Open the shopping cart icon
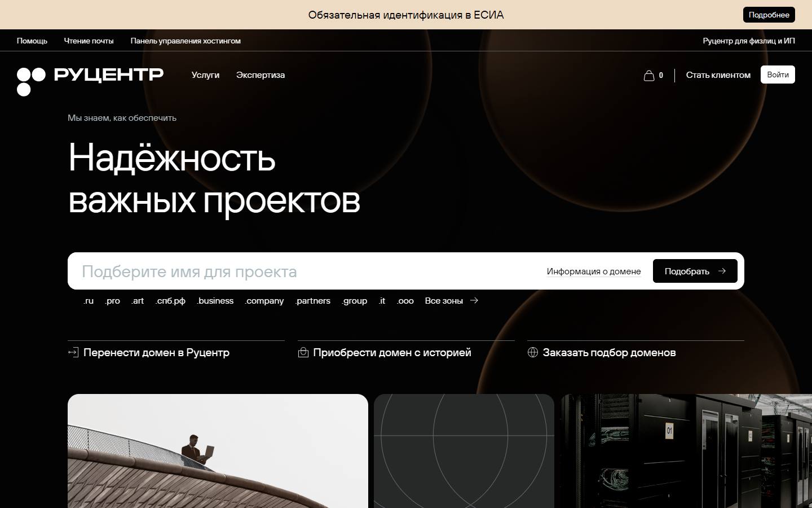 pos(649,75)
